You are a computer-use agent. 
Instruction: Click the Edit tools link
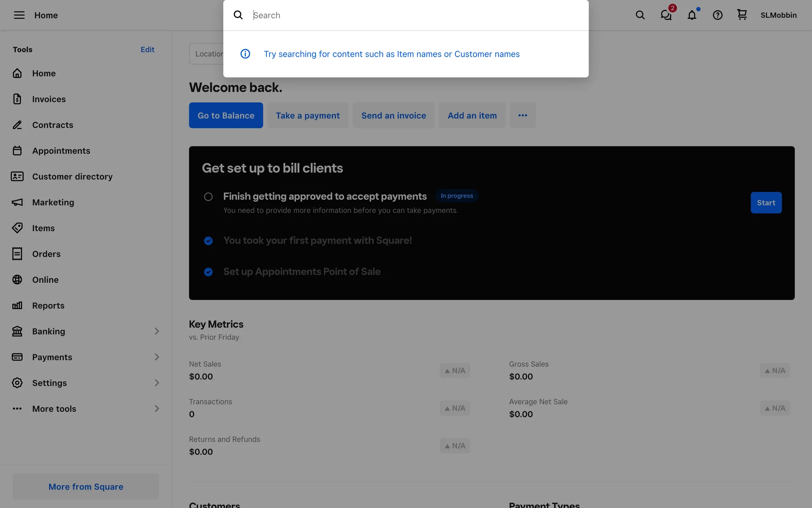tap(147, 50)
